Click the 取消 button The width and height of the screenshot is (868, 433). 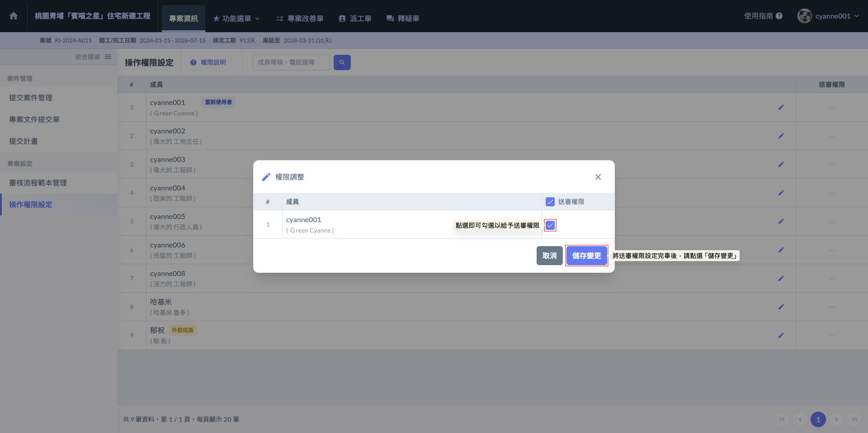[550, 256]
